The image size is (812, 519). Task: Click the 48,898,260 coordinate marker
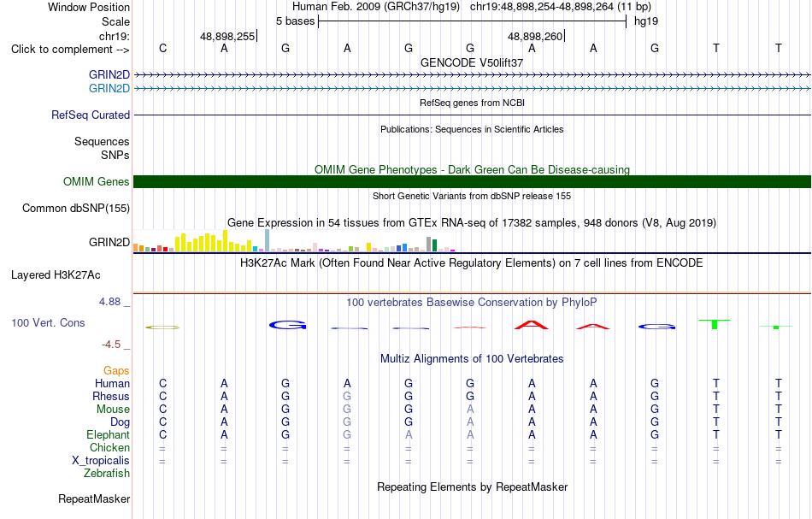(535, 36)
